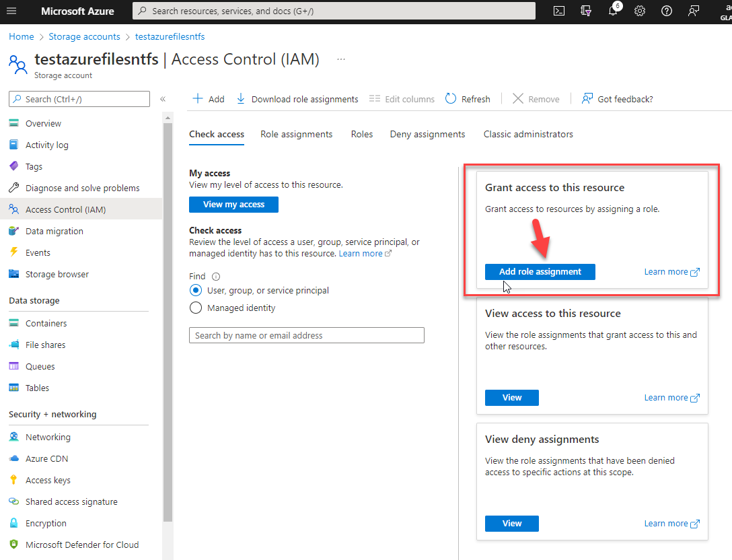Click the Networking icon

pyautogui.click(x=14, y=437)
